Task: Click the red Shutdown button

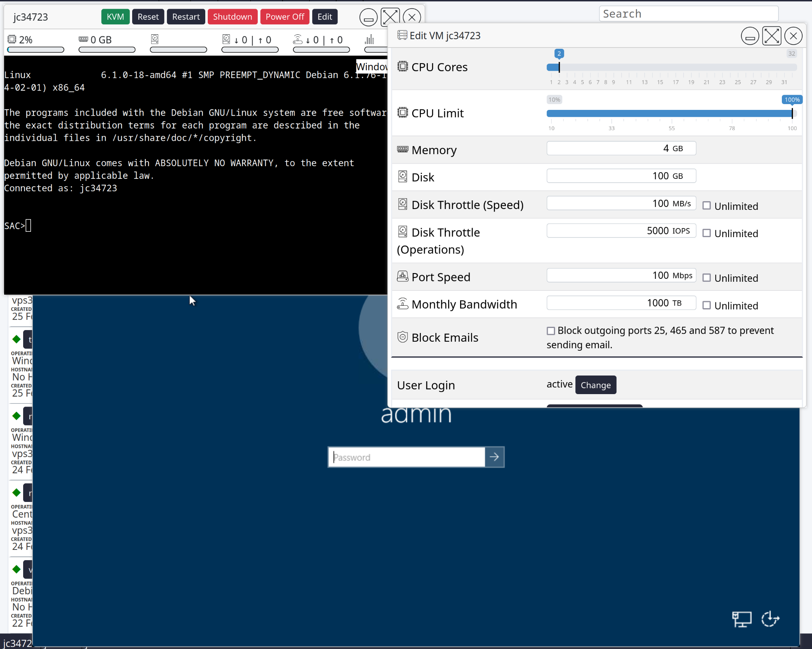Action: (x=233, y=17)
